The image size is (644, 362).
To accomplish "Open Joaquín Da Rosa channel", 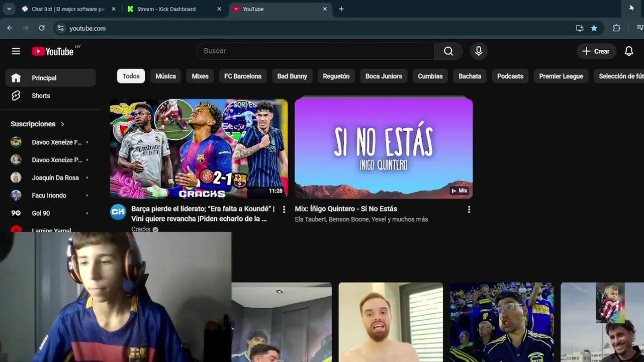I will tap(50, 177).
